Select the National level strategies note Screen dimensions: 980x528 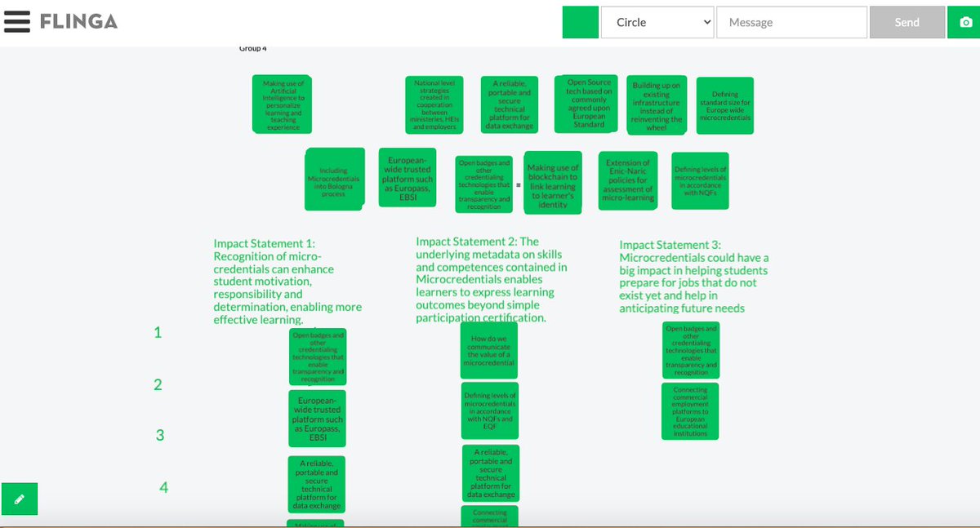pos(435,104)
